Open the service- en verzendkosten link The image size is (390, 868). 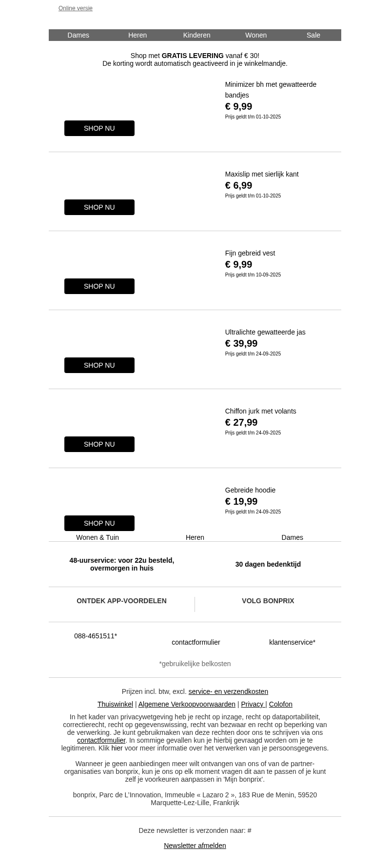pos(228,691)
